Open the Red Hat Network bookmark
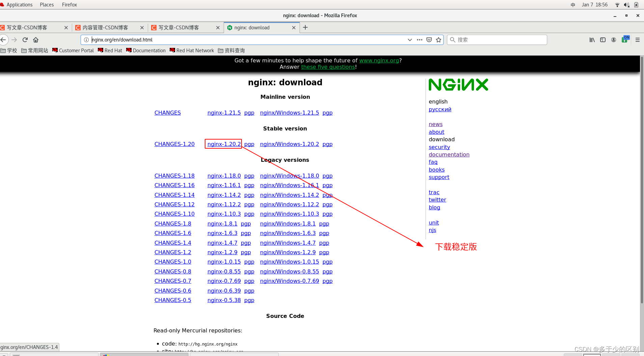644x356 pixels. point(192,51)
